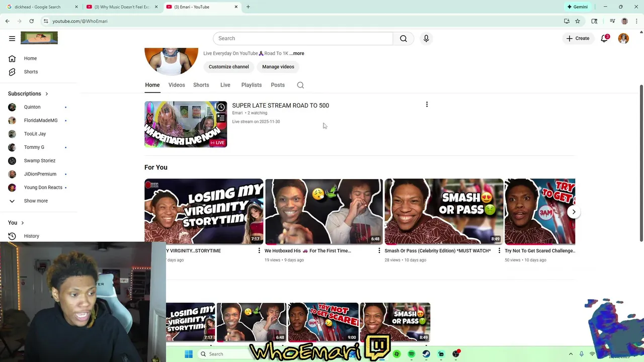This screenshot has width=644, height=362.
Task: Open Try Not To Get Scared Challenge title
Action: point(540,250)
